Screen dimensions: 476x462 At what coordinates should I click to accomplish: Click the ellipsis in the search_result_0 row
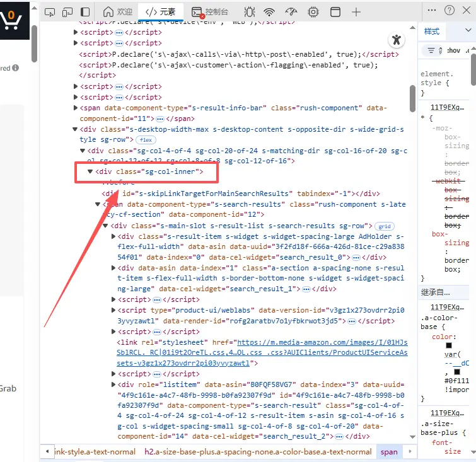pos(356,258)
